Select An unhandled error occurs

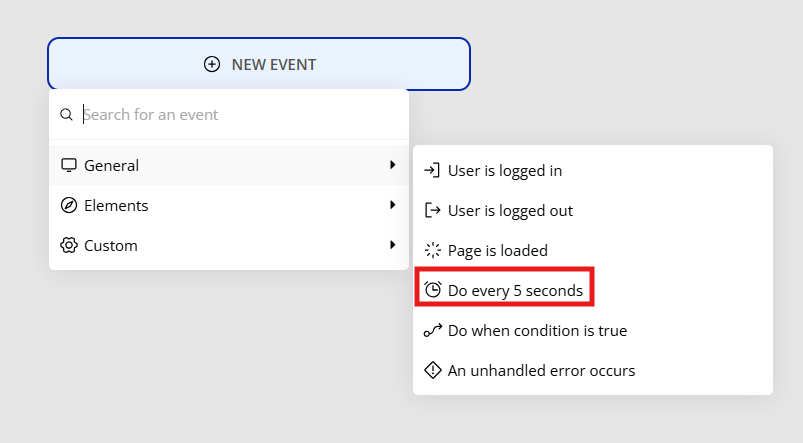(593, 370)
